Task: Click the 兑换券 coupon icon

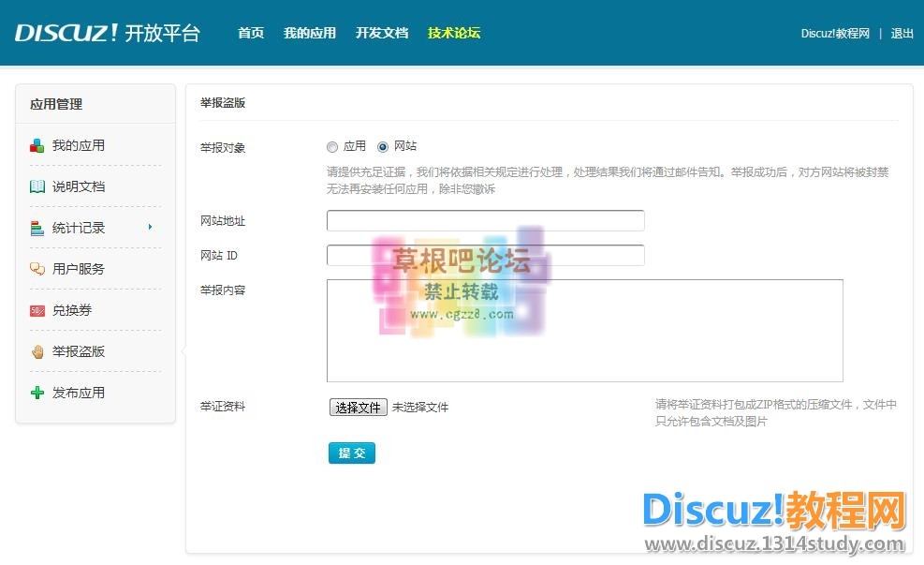Action: coord(37,310)
